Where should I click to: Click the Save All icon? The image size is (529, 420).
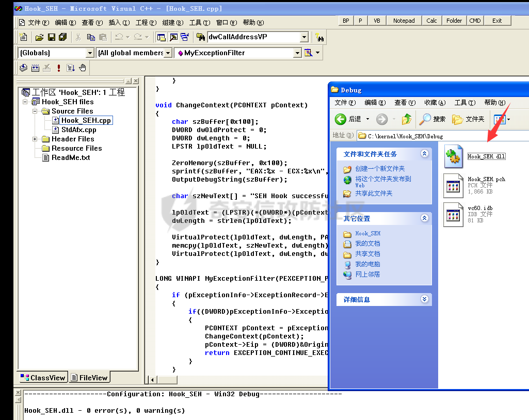click(x=63, y=37)
